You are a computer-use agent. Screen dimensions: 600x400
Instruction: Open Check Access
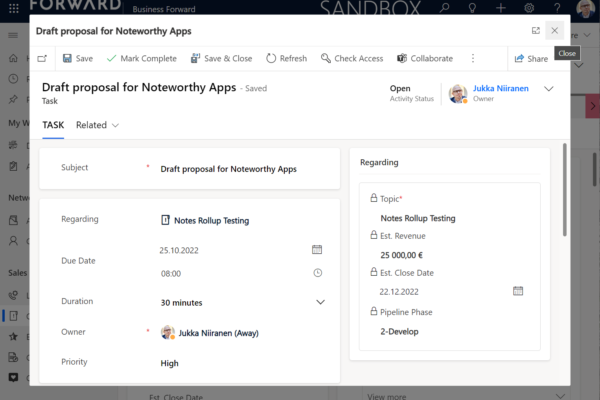pos(351,59)
